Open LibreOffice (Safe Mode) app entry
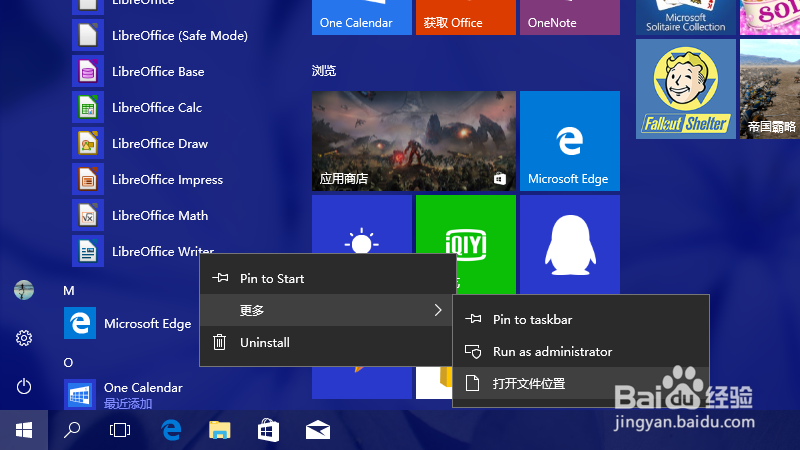Screen dimensions: 800x450 tap(160, 35)
